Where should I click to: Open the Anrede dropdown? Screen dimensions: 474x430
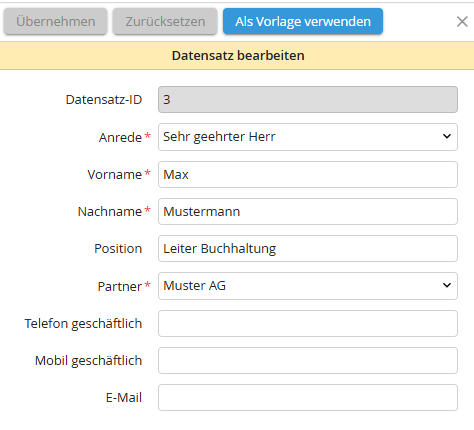pyautogui.click(x=308, y=137)
